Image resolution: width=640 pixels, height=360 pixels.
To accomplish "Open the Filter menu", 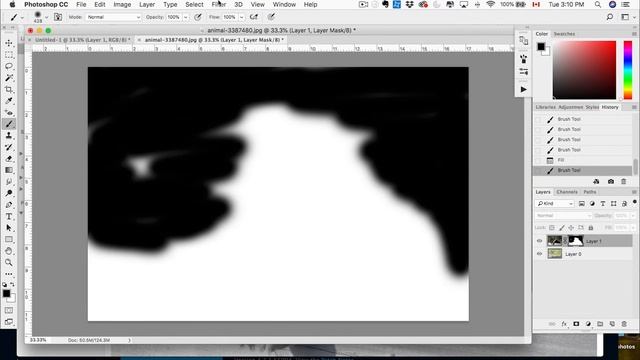I will pos(219,4).
